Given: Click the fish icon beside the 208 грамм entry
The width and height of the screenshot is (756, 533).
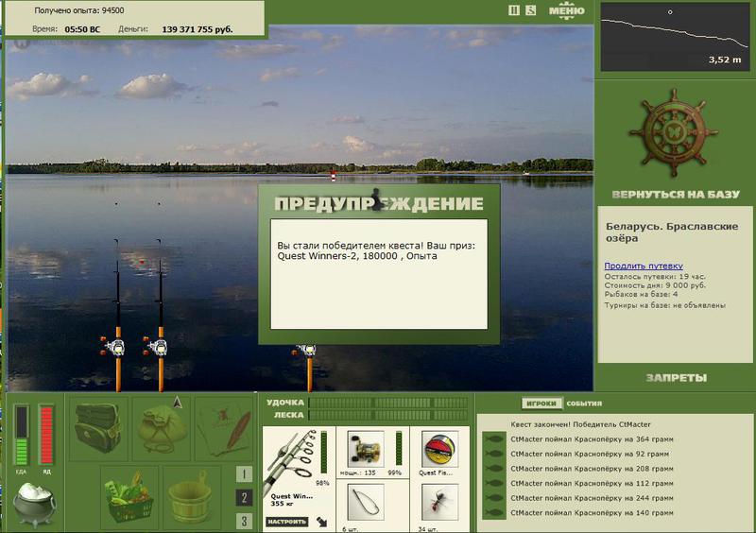Looking at the screenshot, I should (494, 469).
